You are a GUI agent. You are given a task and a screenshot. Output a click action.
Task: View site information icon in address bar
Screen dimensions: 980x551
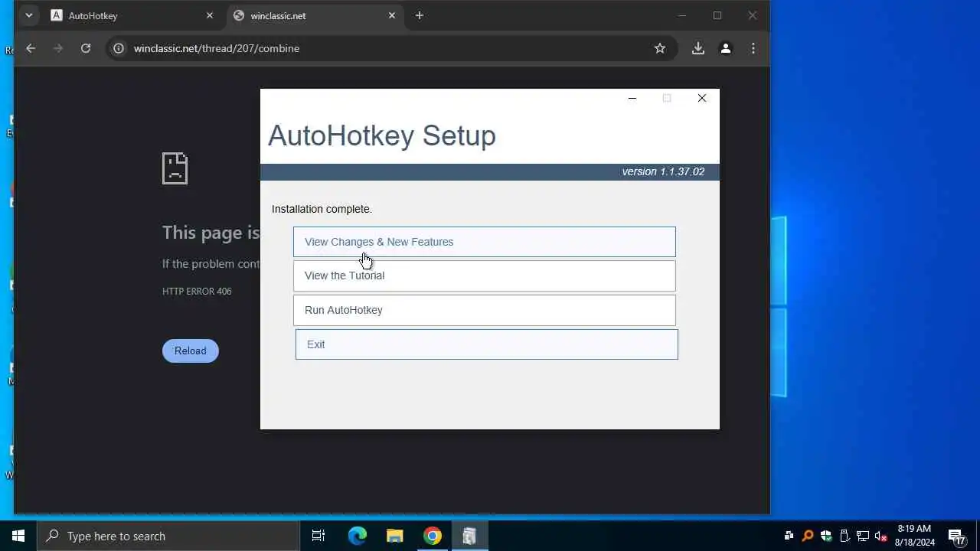(119, 48)
